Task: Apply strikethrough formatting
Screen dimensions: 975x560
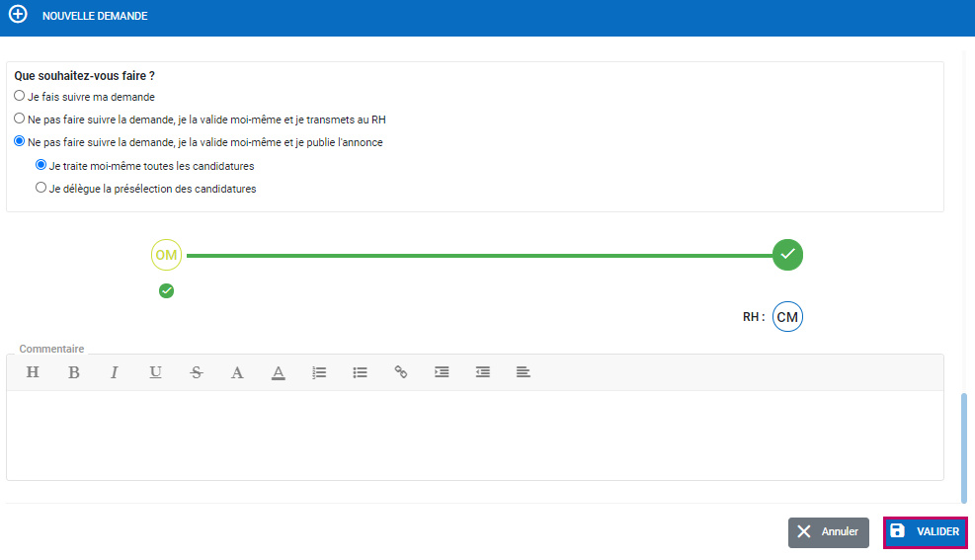Action: [197, 372]
